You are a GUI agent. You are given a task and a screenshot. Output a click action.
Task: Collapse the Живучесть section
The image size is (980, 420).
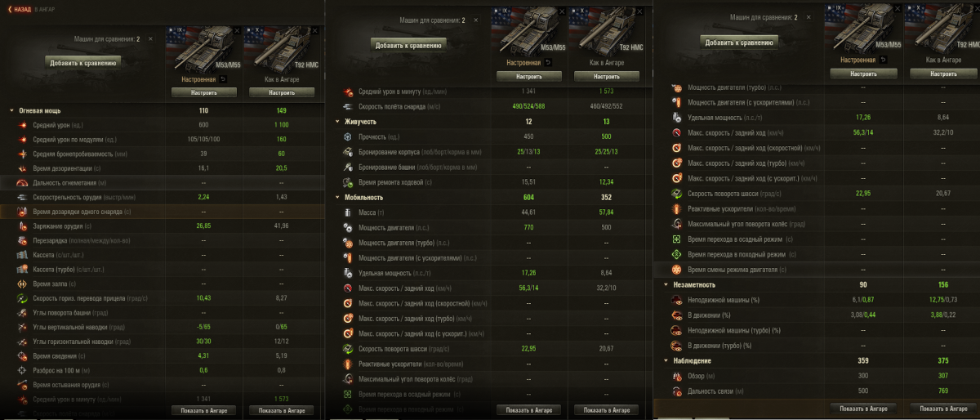[337, 121]
